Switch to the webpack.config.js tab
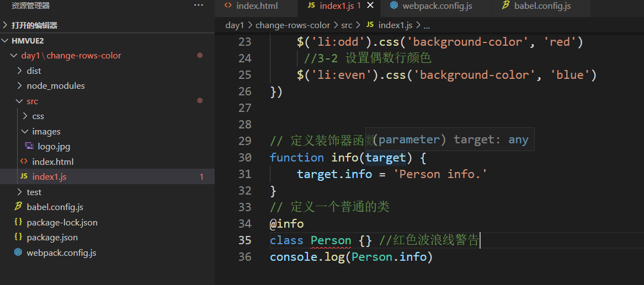644x285 pixels. 436,8
